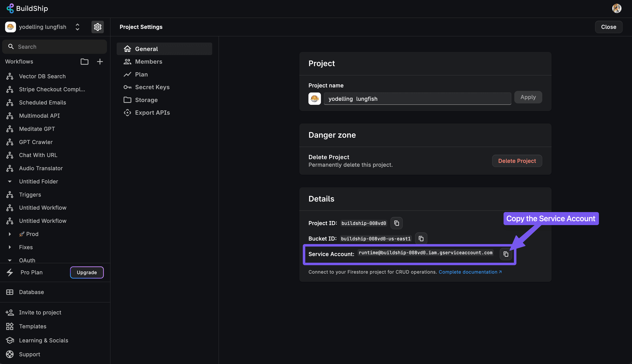Create a new workflow folder
The width and height of the screenshot is (632, 364).
click(x=84, y=62)
